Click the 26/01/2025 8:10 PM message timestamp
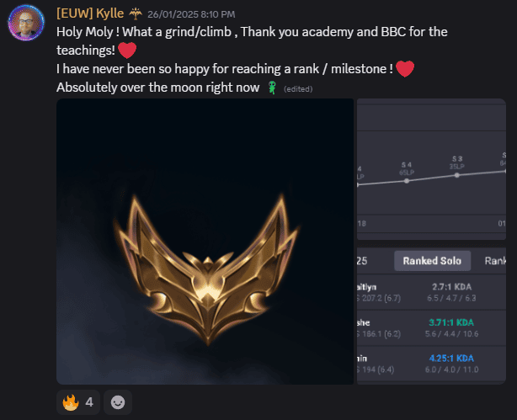The width and height of the screenshot is (517, 420). point(191,14)
